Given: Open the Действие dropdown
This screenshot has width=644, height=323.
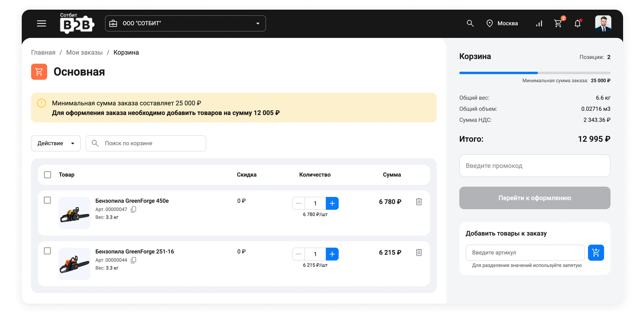Looking at the screenshot, I should 56,143.
